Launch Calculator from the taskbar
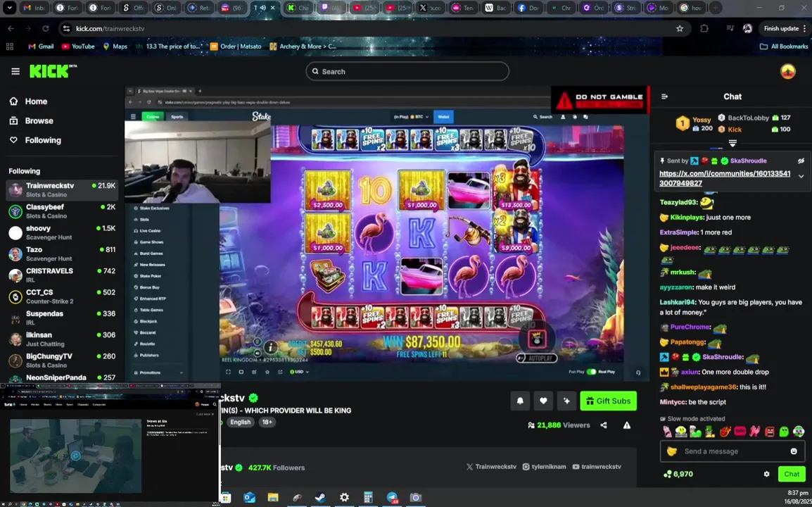The width and height of the screenshot is (812, 507). point(368,498)
